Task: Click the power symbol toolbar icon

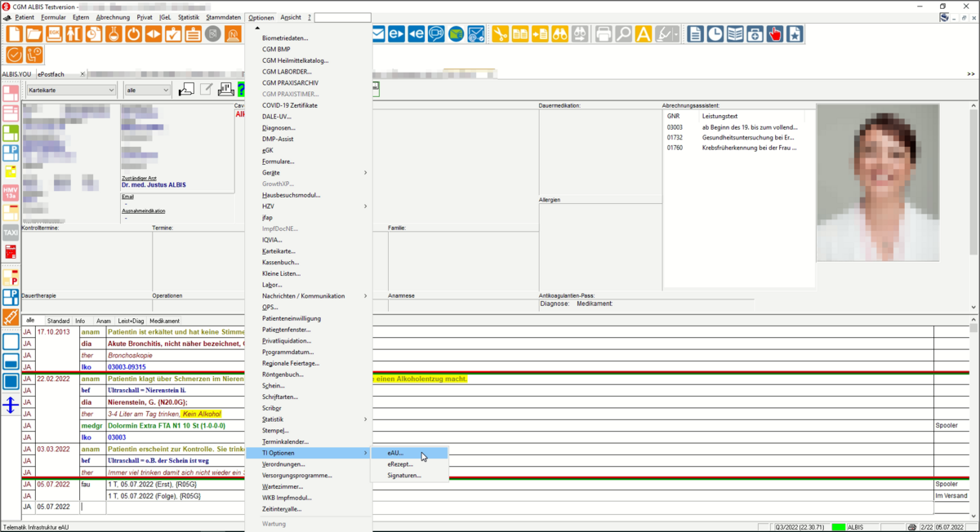Action: click(133, 34)
